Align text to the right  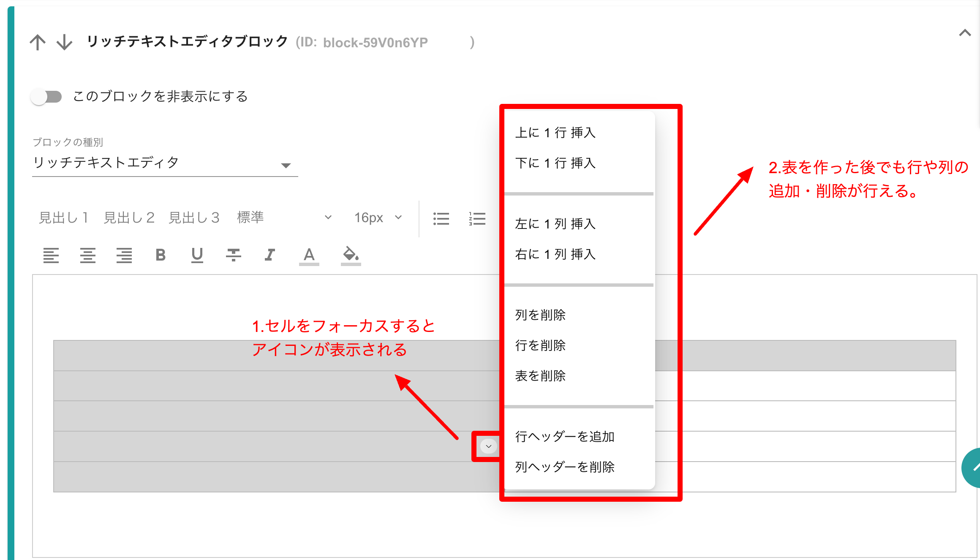pyautogui.click(x=124, y=255)
